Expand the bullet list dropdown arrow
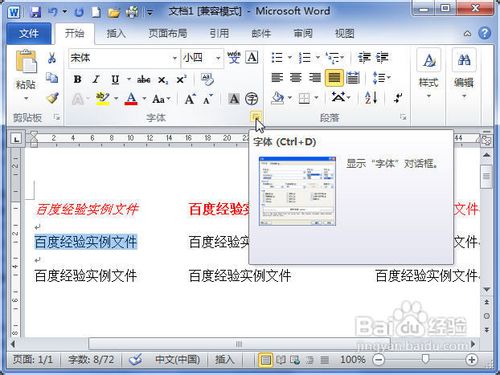Screen dimensions: 500x375 [290, 58]
